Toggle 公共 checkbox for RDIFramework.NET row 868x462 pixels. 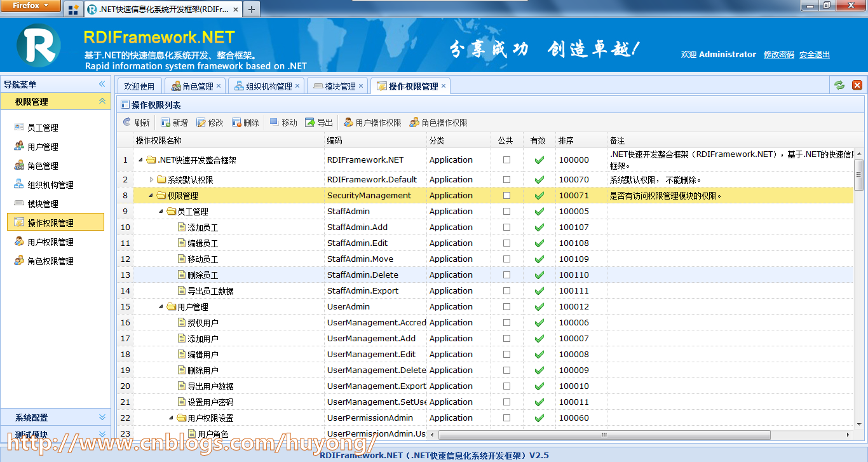tap(506, 160)
